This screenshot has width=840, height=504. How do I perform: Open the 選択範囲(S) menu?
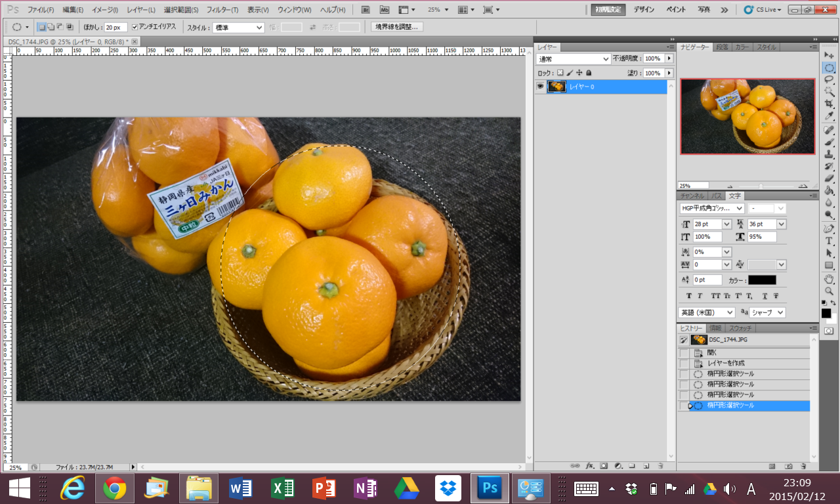[x=180, y=10]
